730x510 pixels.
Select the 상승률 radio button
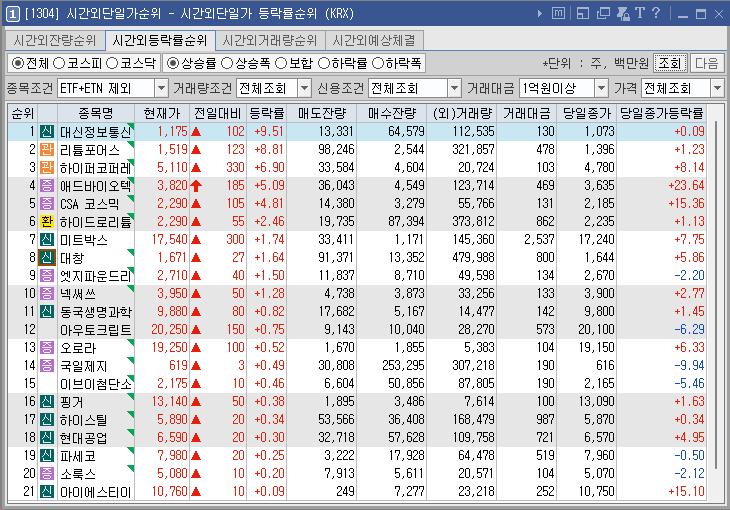173,63
